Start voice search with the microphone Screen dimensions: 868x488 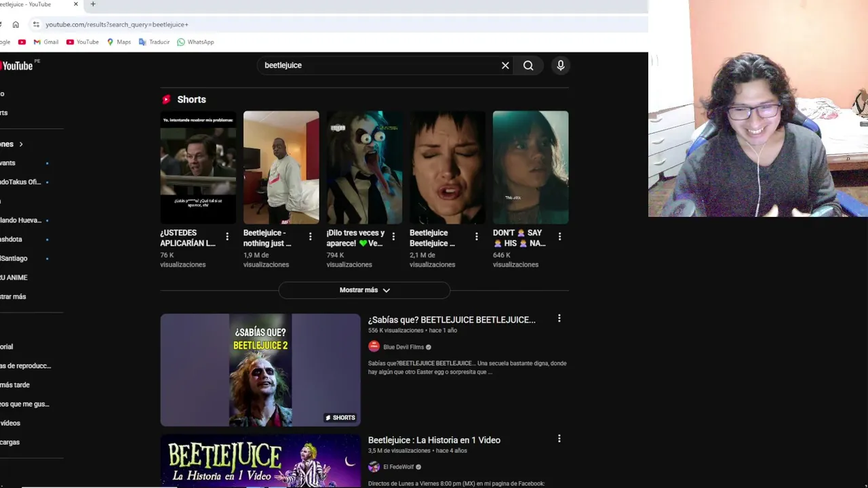click(x=561, y=65)
